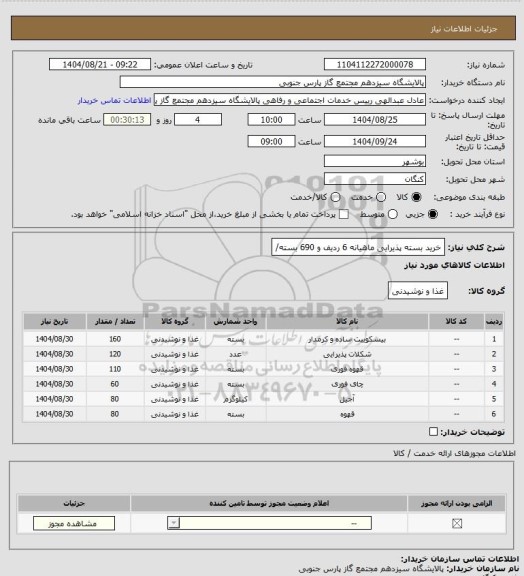The width and height of the screenshot is (524, 576).
Task: Select the خدمت radio button
Action: click(x=381, y=197)
